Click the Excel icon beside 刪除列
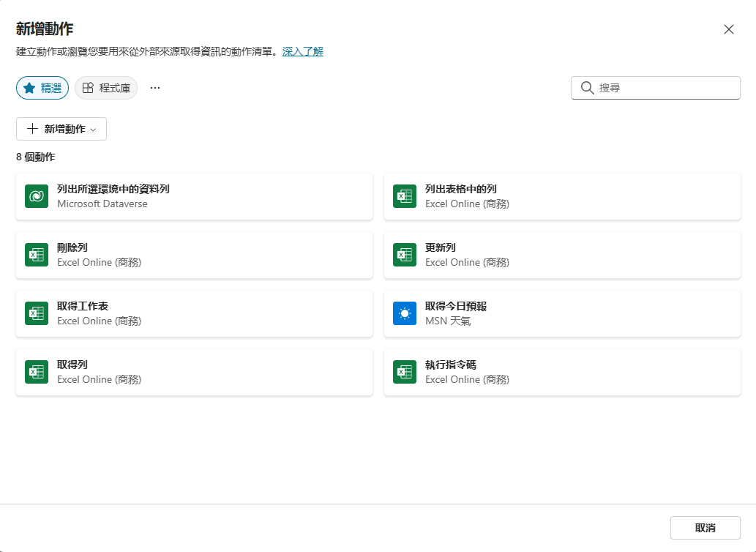 pyautogui.click(x=37, y=255)
